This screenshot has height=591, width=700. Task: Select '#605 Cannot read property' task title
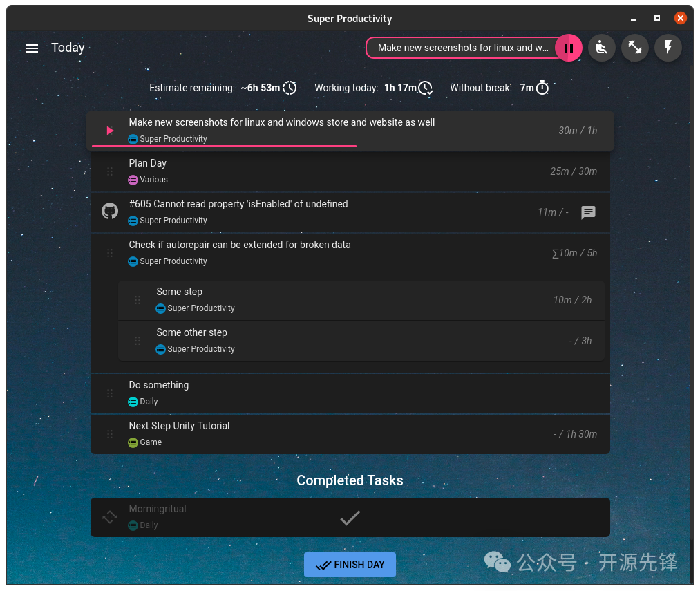pos(238,204)
